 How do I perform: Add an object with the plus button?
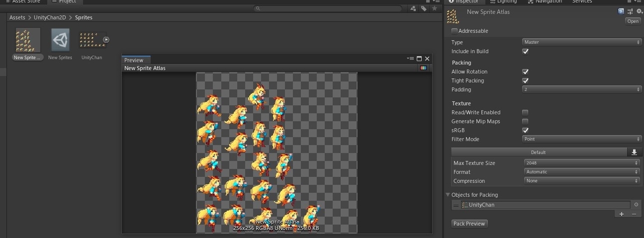(621, 214)
